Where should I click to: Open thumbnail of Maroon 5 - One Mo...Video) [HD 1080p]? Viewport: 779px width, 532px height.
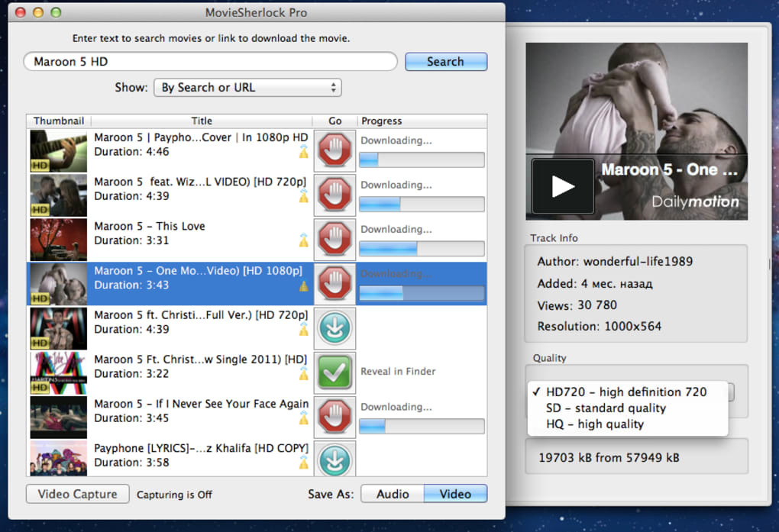point(59,284)
